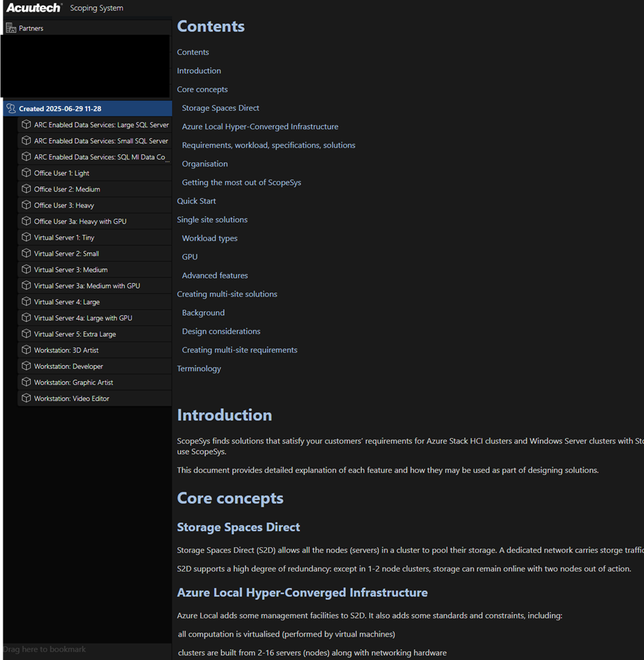Click the Scoping System title text
The height and width of the screenshot is (660, 644).
97,8
